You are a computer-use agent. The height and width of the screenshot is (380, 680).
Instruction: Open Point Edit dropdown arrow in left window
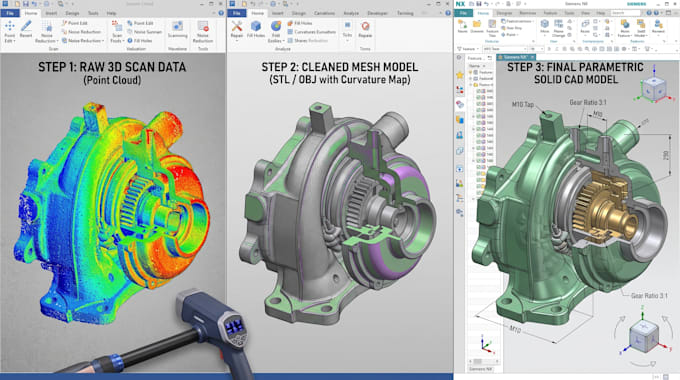(x=14, y=41)
